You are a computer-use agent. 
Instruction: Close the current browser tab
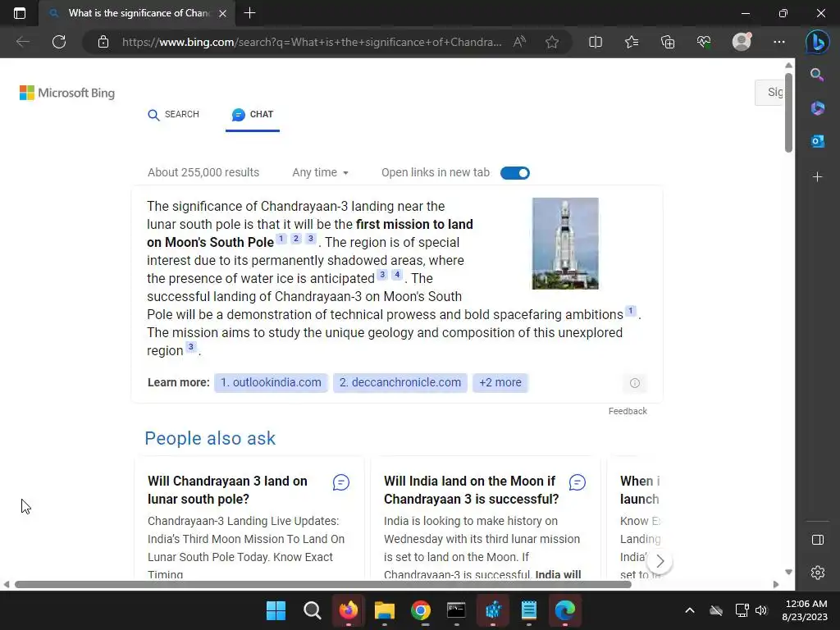pos(223,13)
